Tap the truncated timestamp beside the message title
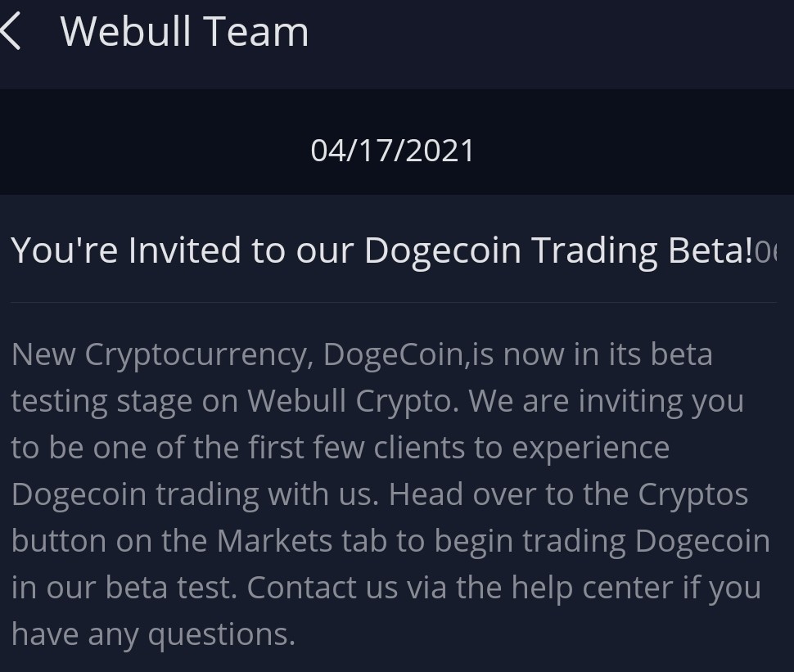Screen dimensions: 794x672 pos(765,251)
